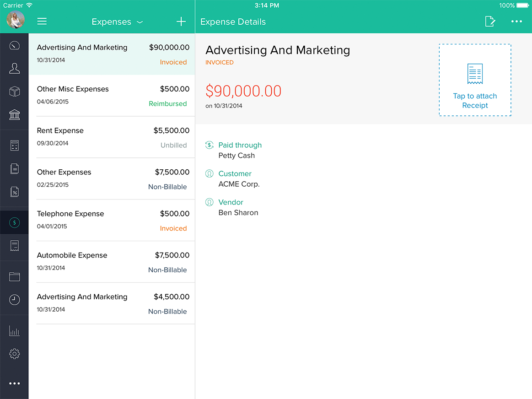The height and width of the screenshot is (399, 532).
Task: Open Settings gear icon in sidebar
Action: [14, 354]
